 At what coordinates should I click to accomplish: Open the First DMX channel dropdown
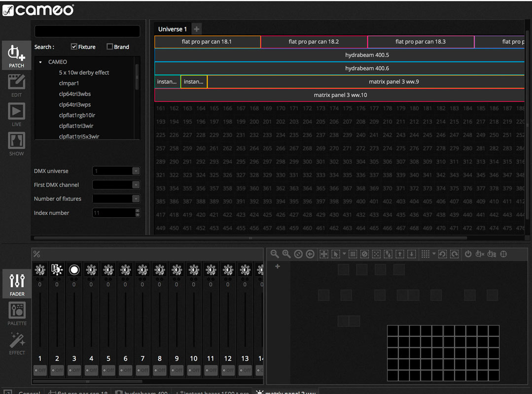136,185
